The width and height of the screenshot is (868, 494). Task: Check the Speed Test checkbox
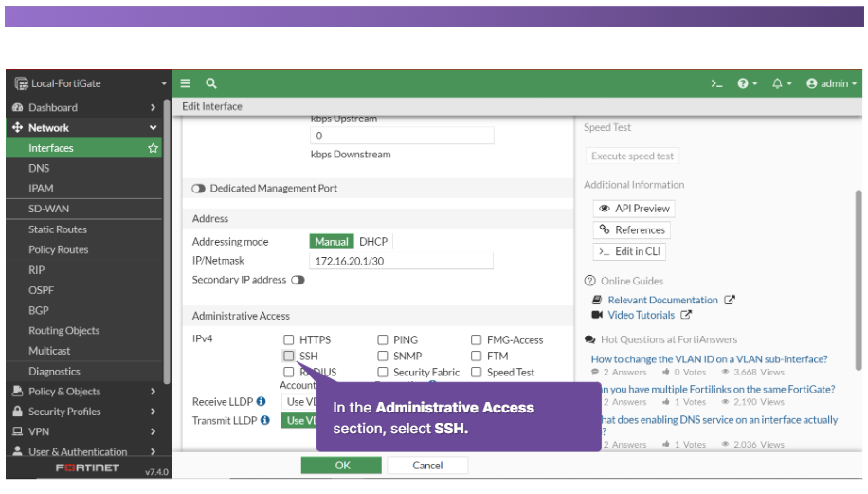[476, 373]
